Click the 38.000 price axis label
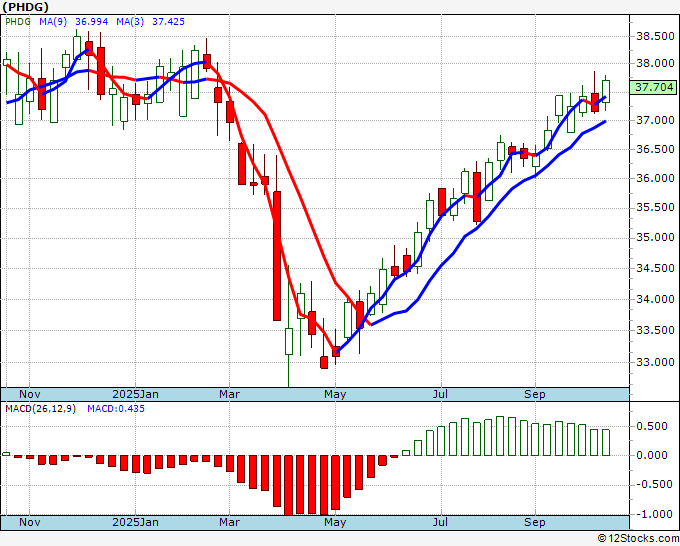 tap(655, 64)
